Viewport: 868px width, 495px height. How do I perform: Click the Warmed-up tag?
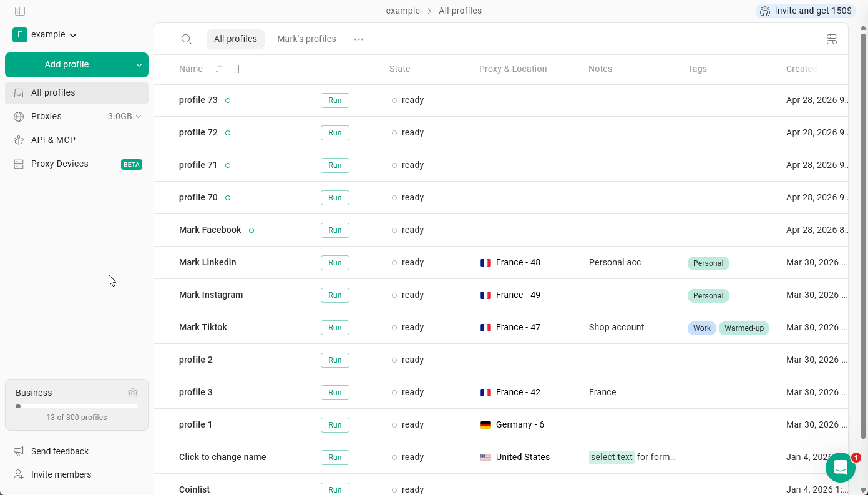(x=744, y=328)
